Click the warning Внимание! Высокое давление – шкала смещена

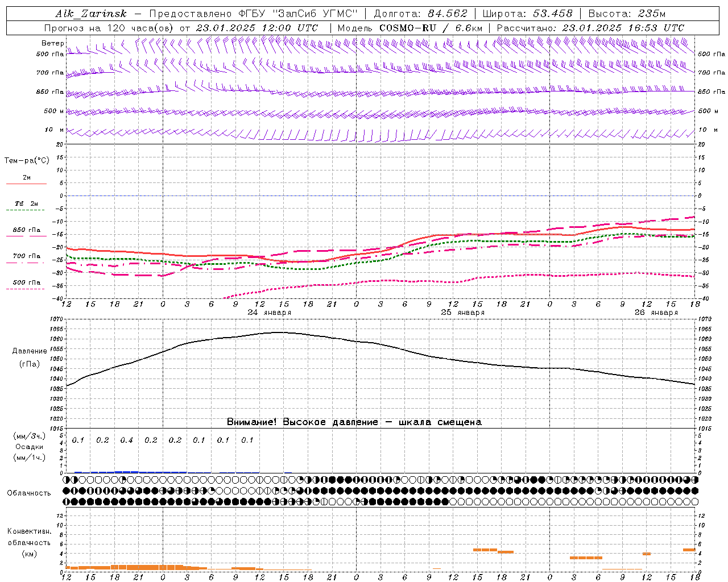pyautogui.click(x=354, y=422)
